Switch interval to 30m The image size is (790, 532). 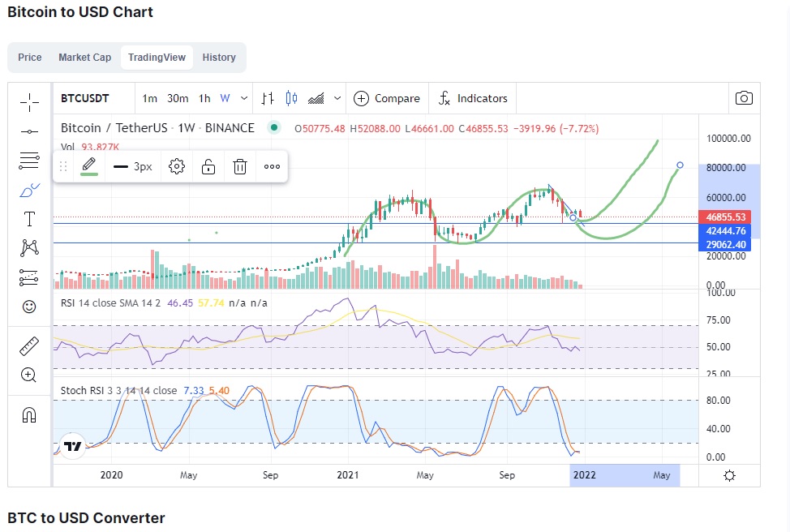[178, 98]
